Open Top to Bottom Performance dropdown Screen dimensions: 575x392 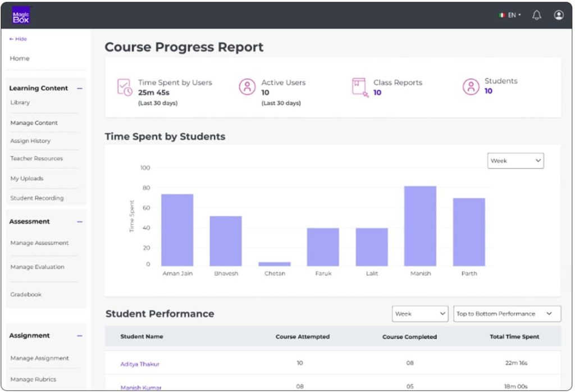pyautogui.click(x=506, y=314)
